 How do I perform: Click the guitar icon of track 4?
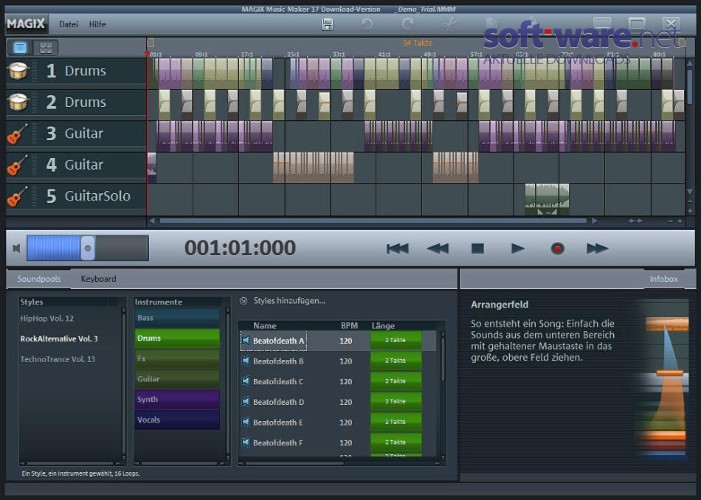click(17, 165)
